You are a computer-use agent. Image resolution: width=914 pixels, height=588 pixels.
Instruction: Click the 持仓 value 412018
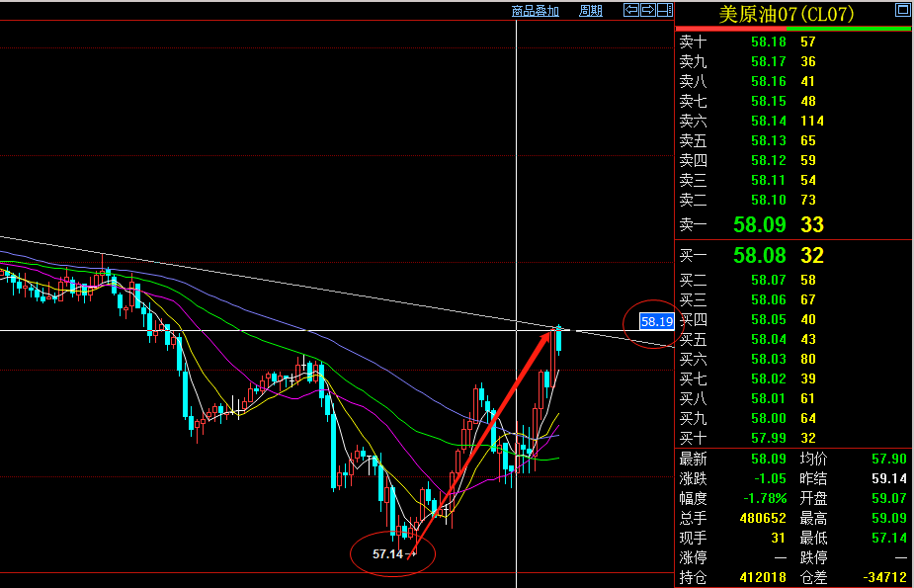(x=762, y=576)
